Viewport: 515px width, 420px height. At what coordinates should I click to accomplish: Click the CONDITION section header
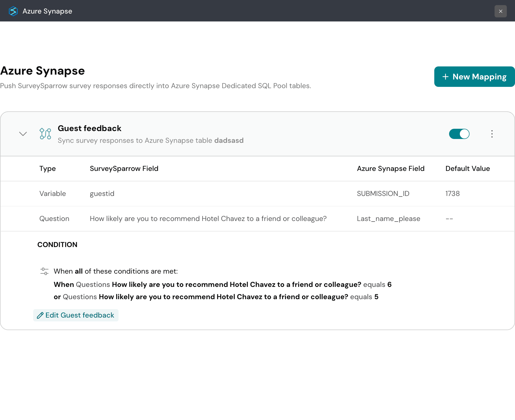point(57,244)
